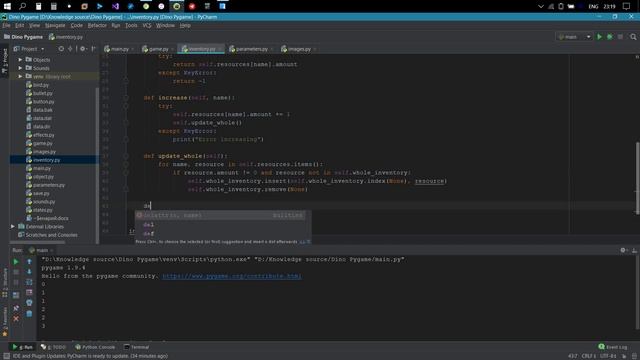Screen dimensions: 640x360
Task: Collapse the def update_whole code block
Action: (126, 156)
